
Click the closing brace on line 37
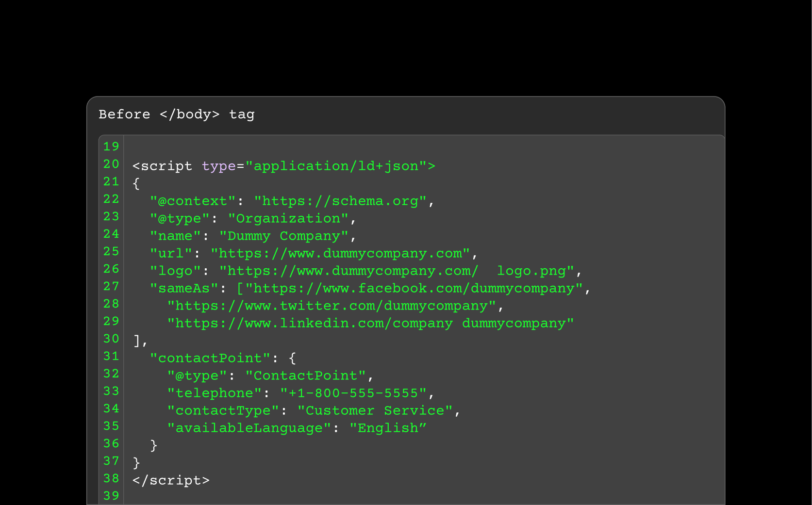tap(136, 463)
